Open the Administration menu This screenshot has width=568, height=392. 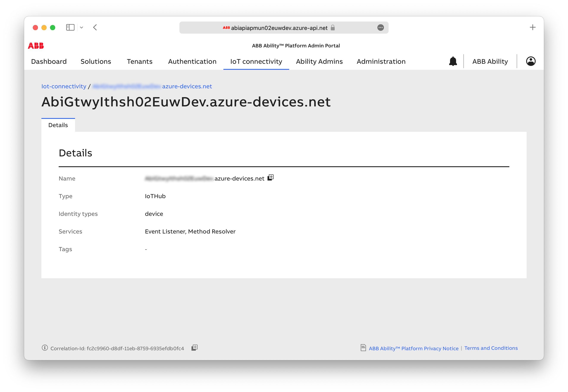click(x=381, y=61)
